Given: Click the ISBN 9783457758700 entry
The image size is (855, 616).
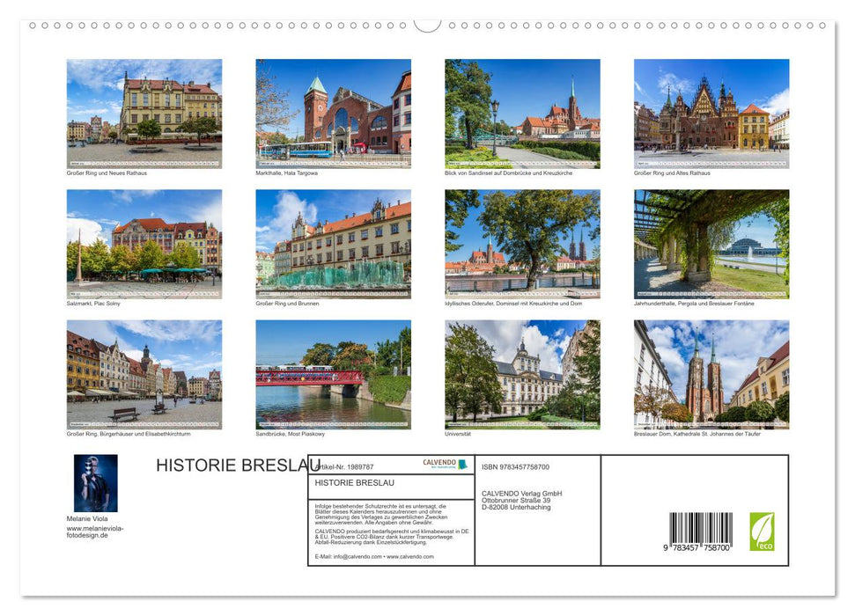Looking at the screenshot, I should [515, 466].
